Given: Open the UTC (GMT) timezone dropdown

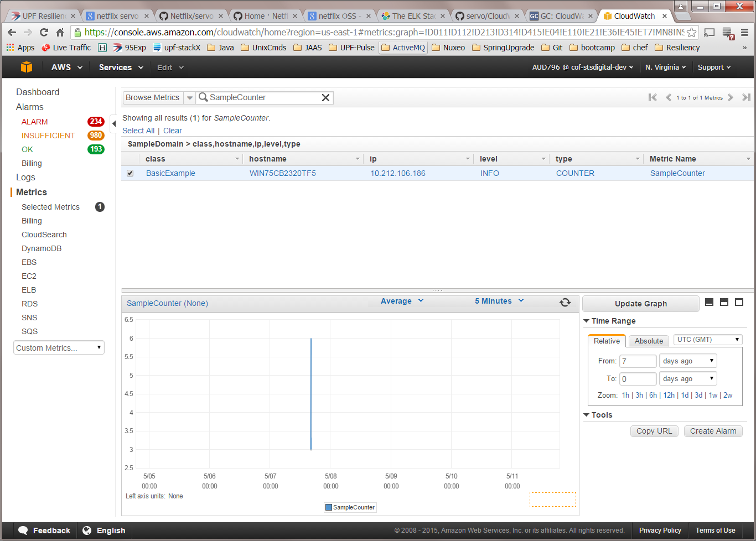Looking at the screenshot, I should point(708,340).
